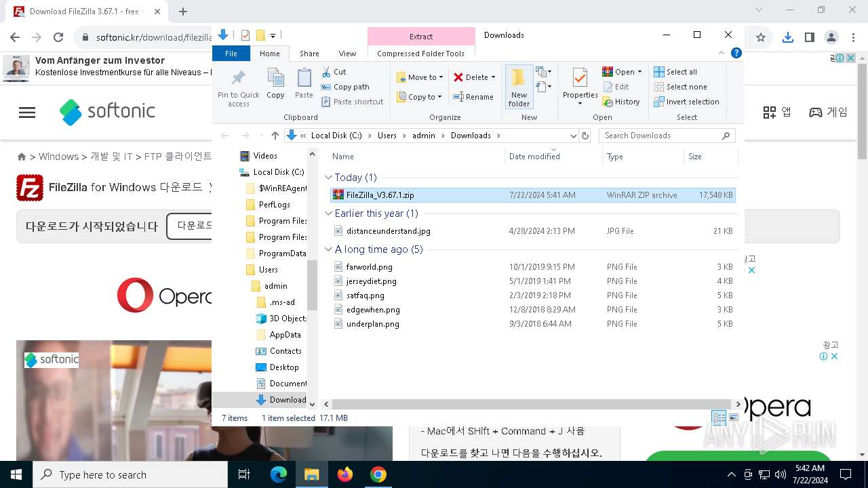Click Select all in ribbon

click(x=675, y=72)
